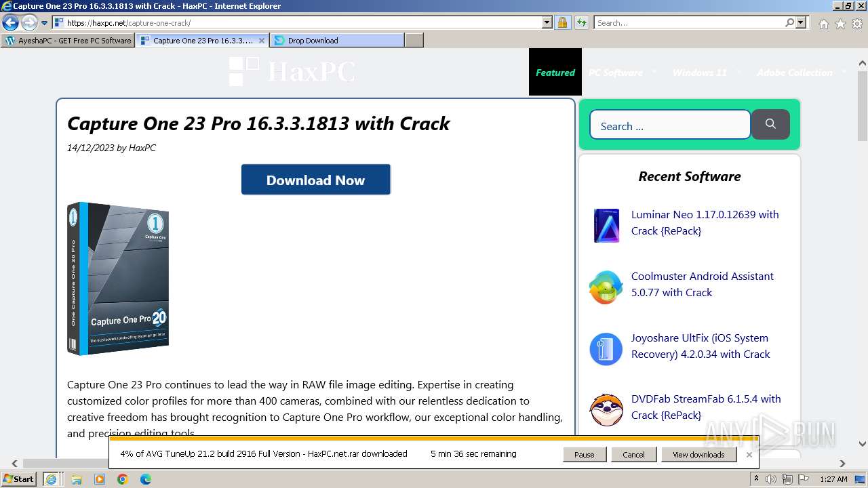Open the media player taskbar icon
Viewport: 868px width, 488px height.
[x=100, y=479]
